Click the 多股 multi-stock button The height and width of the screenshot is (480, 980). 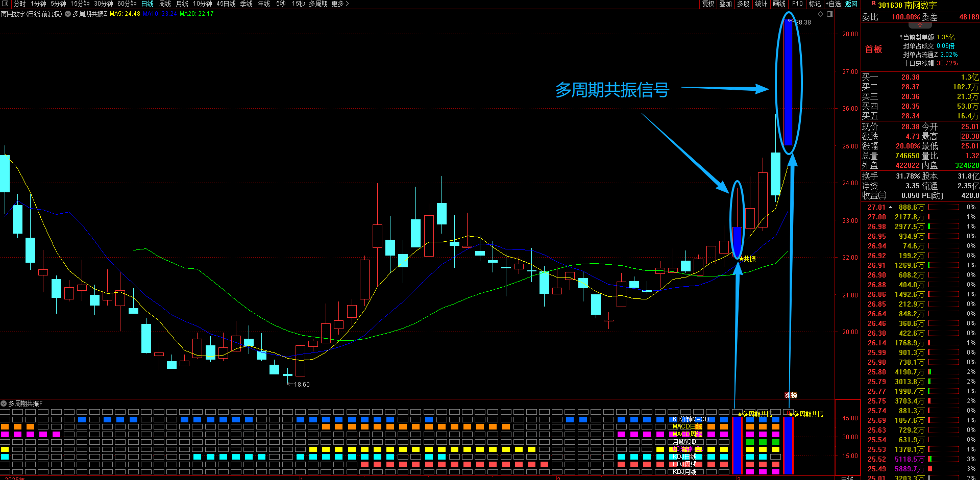[743, 4]
